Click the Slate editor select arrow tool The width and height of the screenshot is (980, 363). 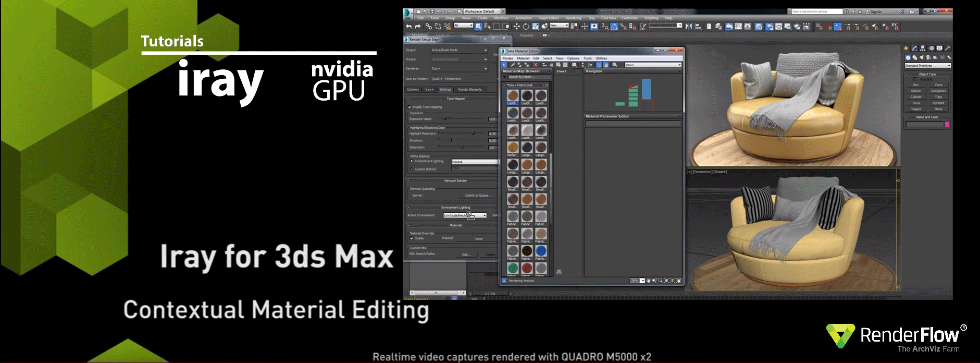[x=504, y=65]
